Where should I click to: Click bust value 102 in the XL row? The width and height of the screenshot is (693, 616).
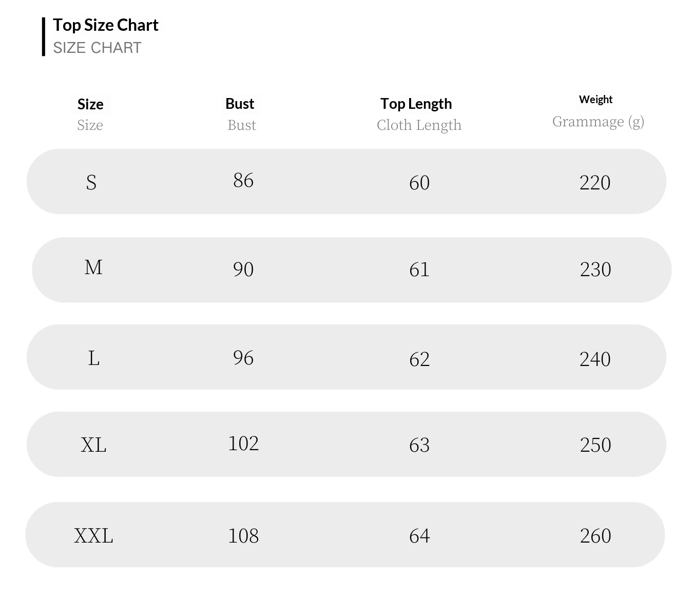243,444
